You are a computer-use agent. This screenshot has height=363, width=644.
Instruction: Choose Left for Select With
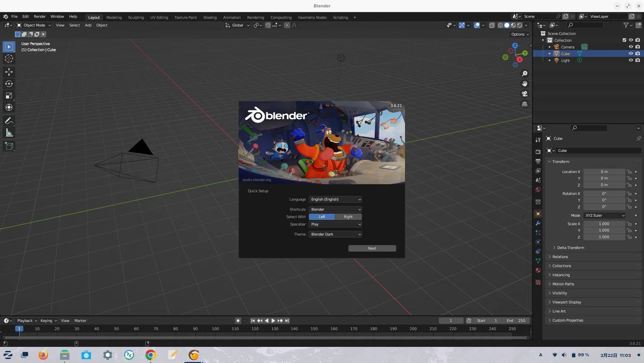[322, 217]
